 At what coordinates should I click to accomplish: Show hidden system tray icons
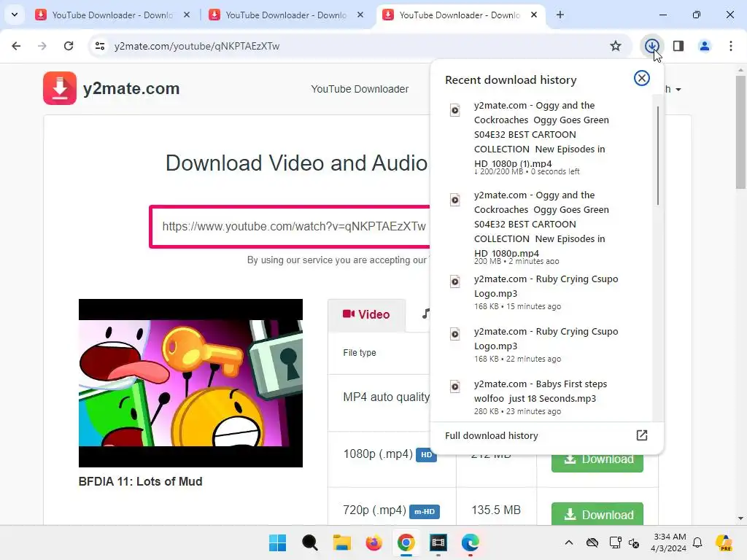(569, 542)
